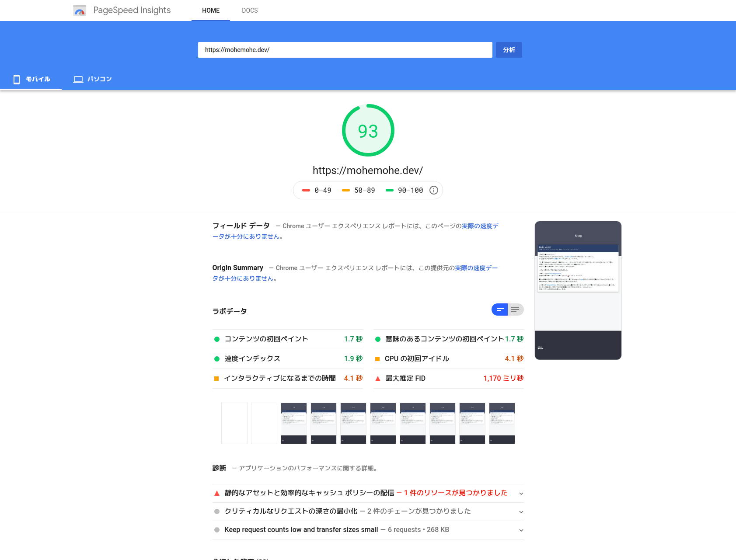Select the expanded view toggle for ラボデータ

(516, 310)
